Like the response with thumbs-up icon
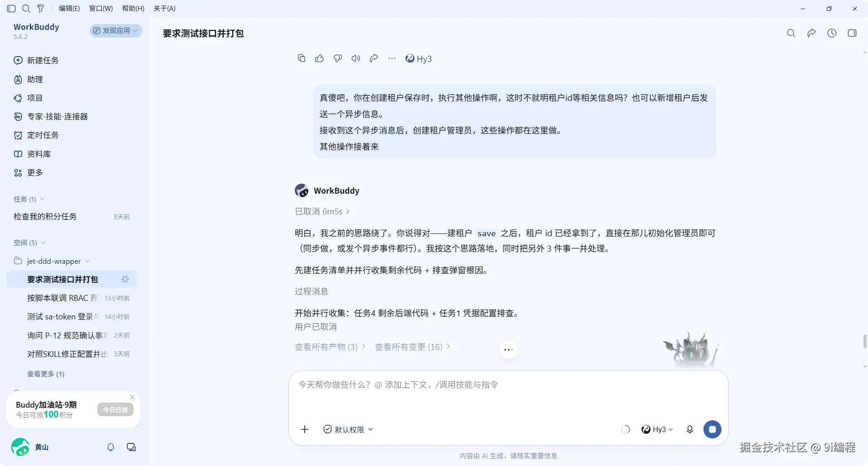The width and height of the screenshot is (868, 466). coord(320,58)
